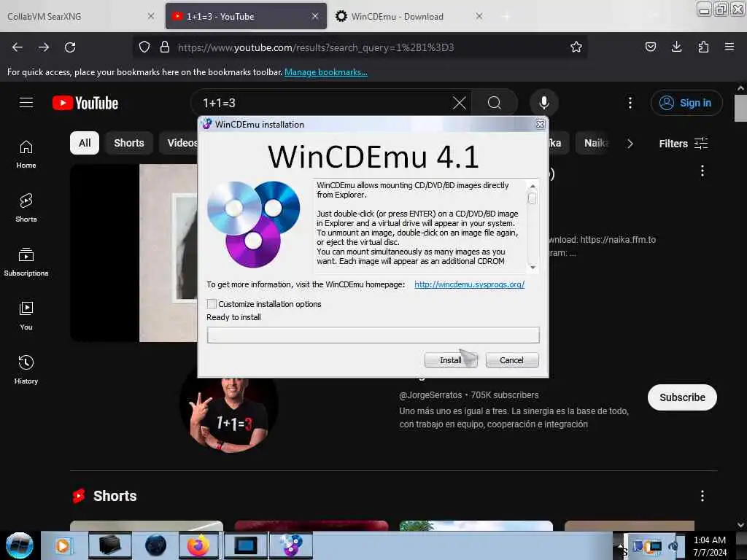Click the YouTube page scrollbar thumb
Viewport: 747px width, 560px height.
740,108
